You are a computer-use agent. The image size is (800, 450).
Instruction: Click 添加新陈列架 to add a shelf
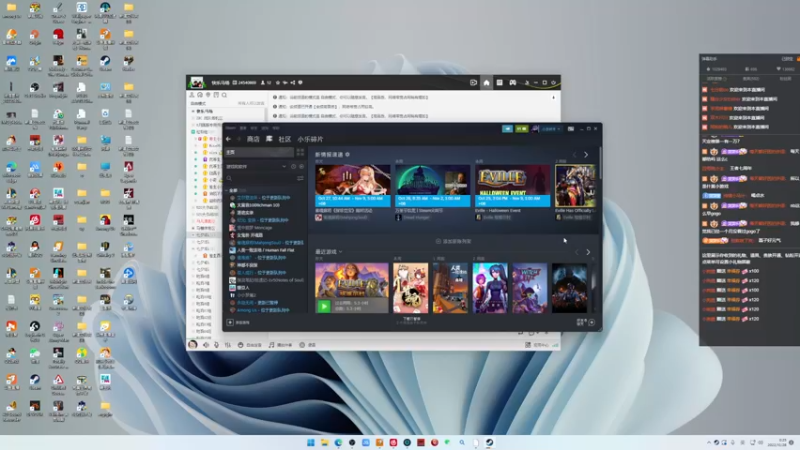(x=454, y=241)
